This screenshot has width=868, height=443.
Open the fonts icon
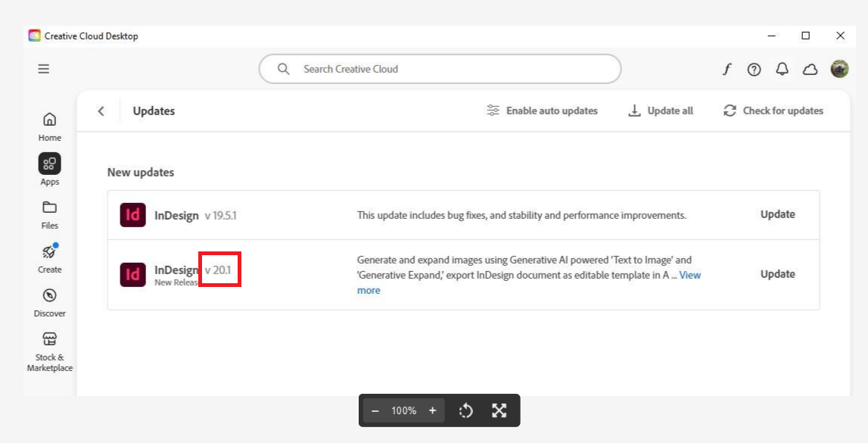point(727,69)
